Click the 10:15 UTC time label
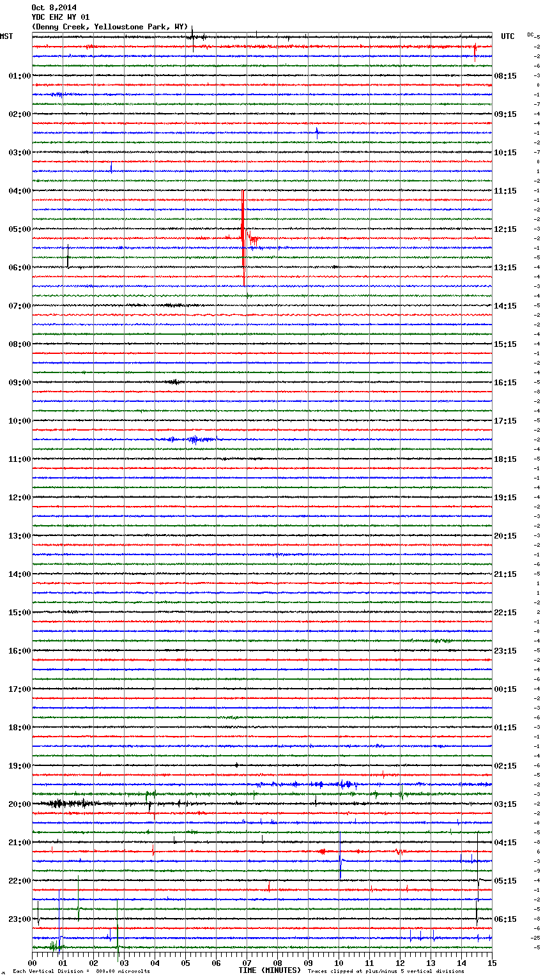Viewport: 543px width, 980px height. [505, 153]
